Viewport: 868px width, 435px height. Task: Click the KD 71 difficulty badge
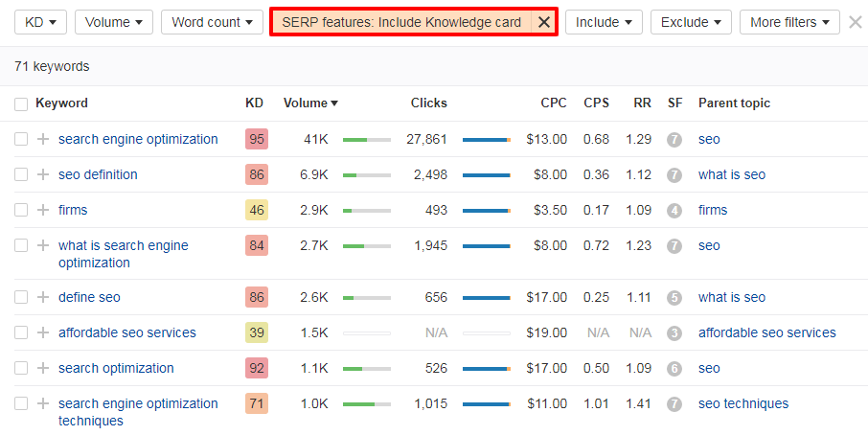click(x=257, y=403)
